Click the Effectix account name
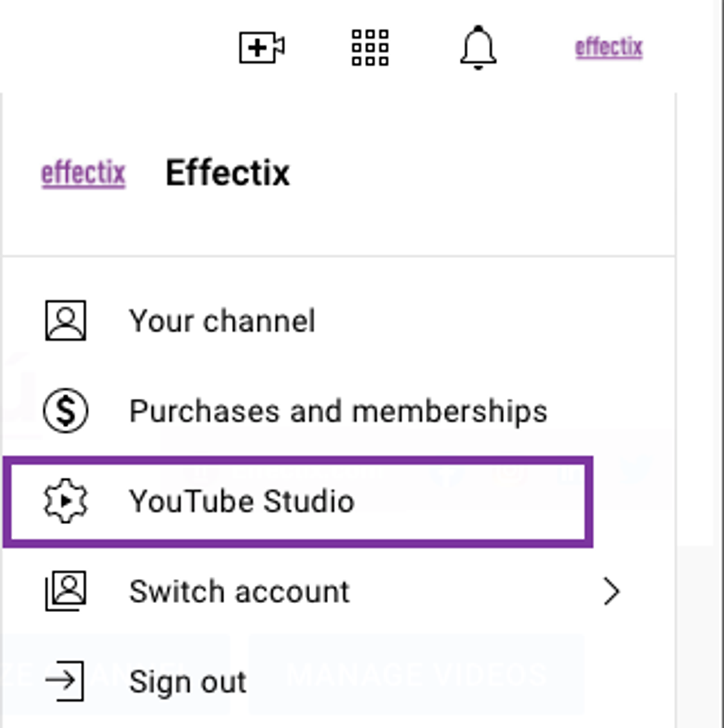This screenshot has width=724, height=728. [x=227, y=173]
